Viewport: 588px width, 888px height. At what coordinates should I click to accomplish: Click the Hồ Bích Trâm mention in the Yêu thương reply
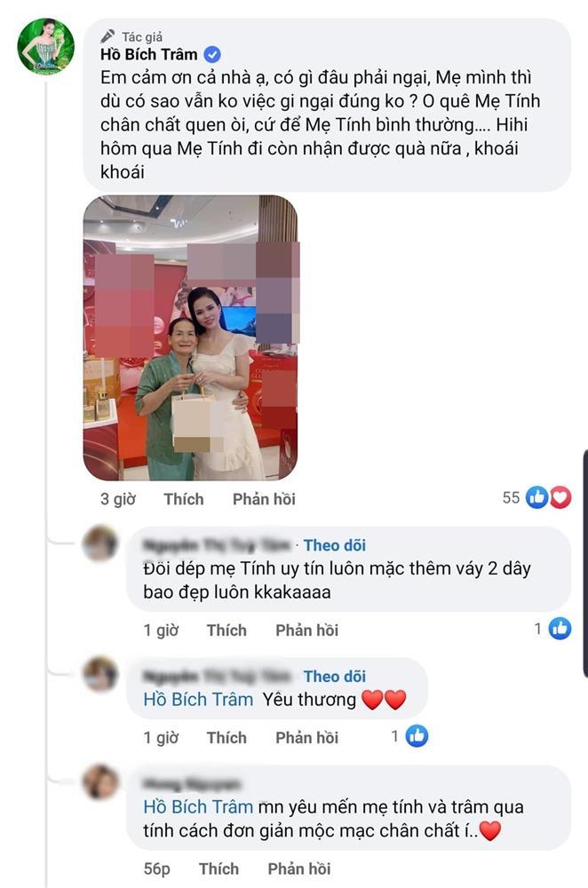[x=198, y=700]
